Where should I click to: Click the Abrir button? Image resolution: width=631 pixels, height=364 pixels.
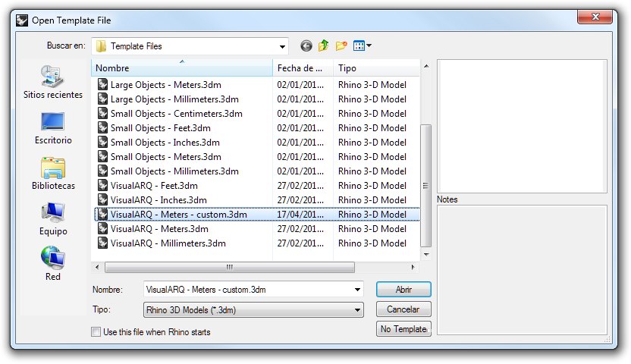403,290
